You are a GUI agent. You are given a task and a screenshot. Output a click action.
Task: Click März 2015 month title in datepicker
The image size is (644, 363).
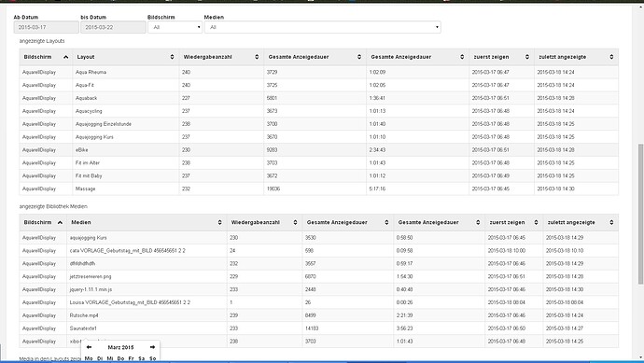point(120,347)
